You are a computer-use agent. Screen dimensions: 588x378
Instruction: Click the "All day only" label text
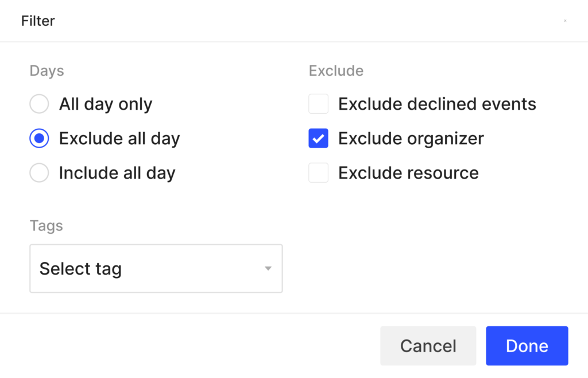pos(106,104)
